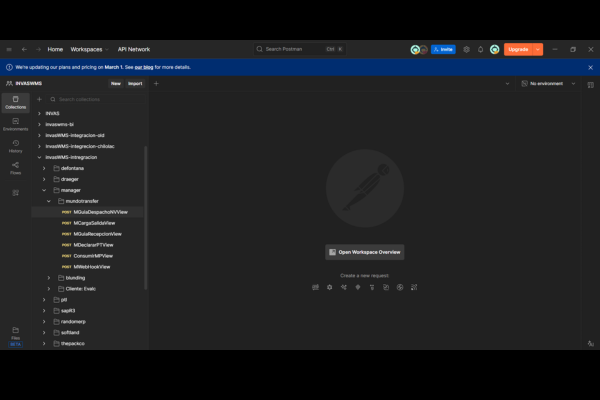Open the MDeclararPTView request

(93, 245)
